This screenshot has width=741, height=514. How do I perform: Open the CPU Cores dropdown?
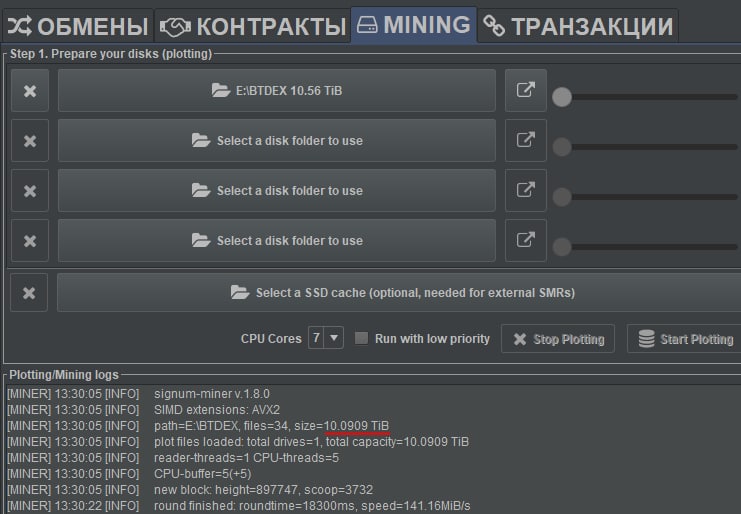click(x=326, y=338)
